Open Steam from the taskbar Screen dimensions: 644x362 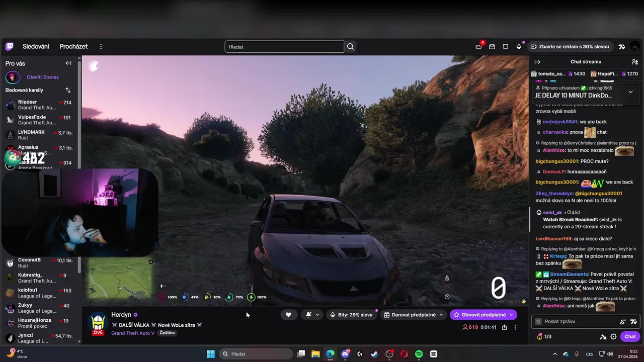pos(374,354)
